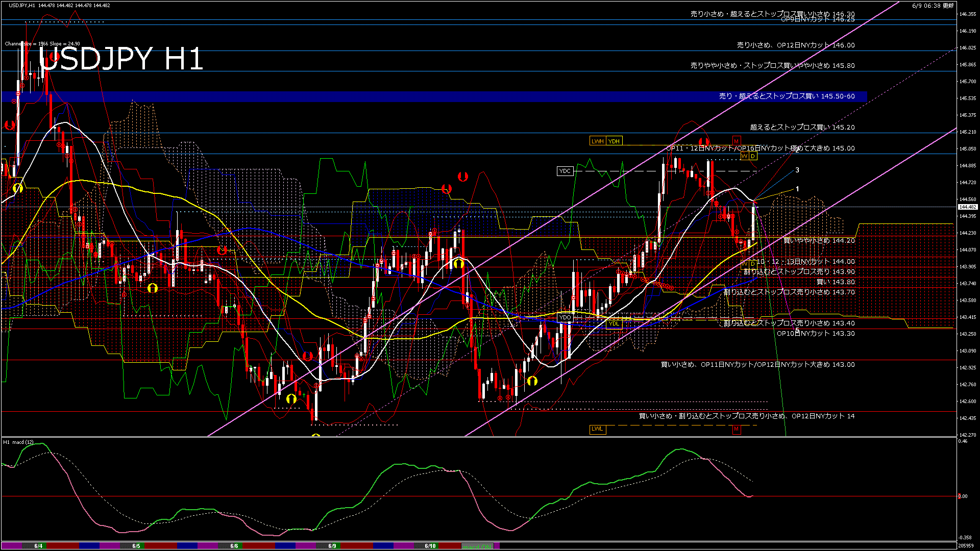
Task: Select the YDC white label marker
Action: (565, 171)
